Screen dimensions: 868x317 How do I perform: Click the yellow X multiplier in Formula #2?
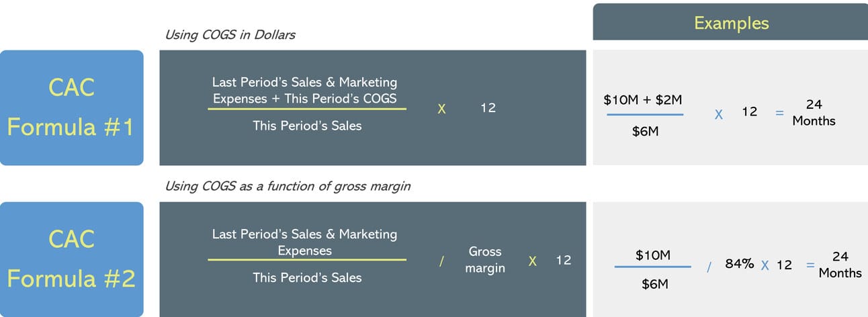532,261
